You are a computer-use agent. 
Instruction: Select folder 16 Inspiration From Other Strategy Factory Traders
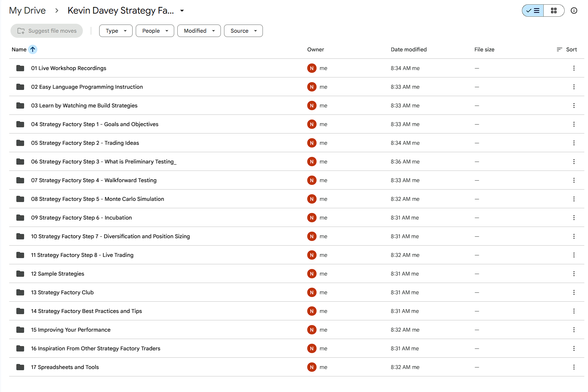click(x=297, y=348)
